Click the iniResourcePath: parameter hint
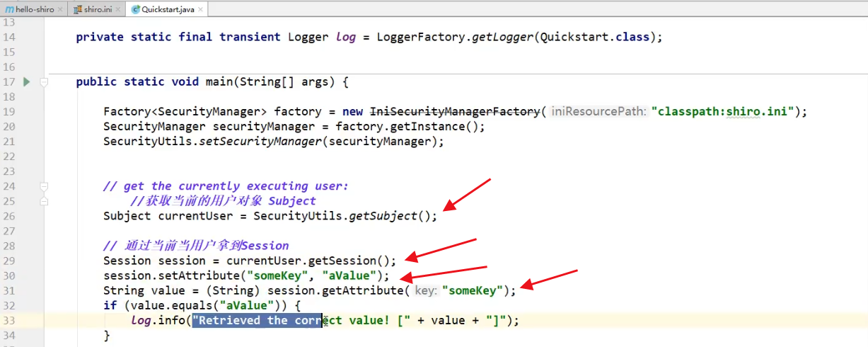The height and width of the screenshot is (347, 868). (x=598, y=111)
